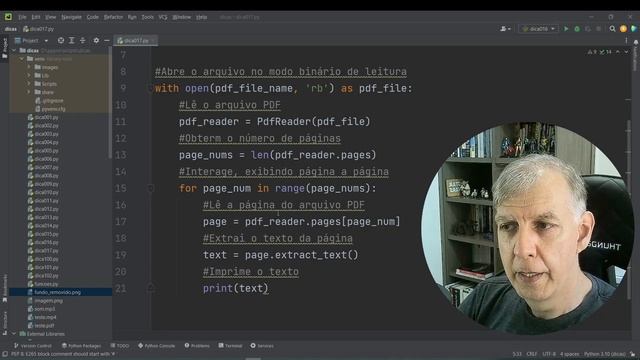The height and width of the screenshot is (360, 640).
Task: Open the Notifications bell on right stripe
Action: [636, 42]
